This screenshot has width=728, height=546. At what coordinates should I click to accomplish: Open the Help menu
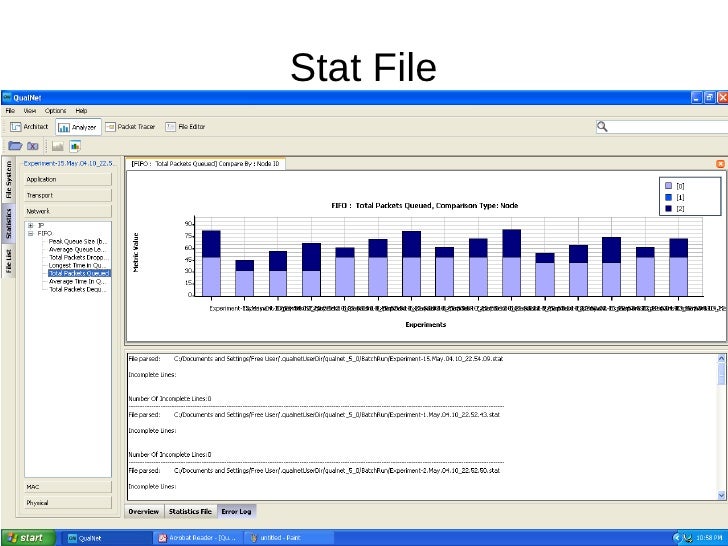(x=81, y=110)
